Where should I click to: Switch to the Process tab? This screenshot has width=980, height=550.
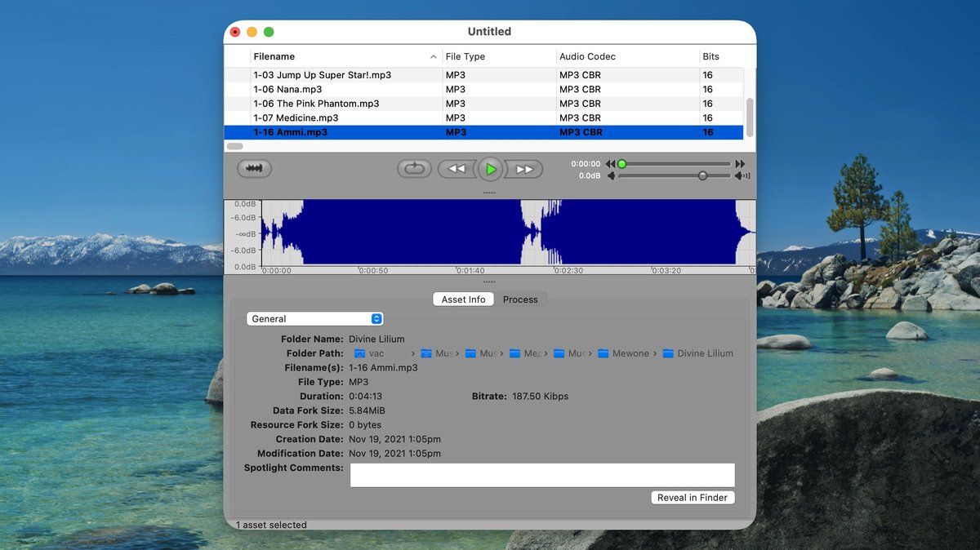(x=521, y=299)
